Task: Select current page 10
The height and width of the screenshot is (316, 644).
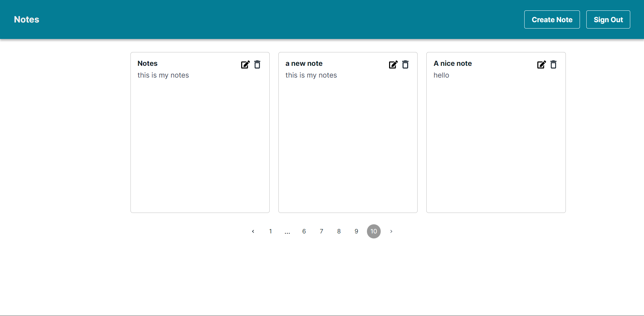Action: [x=374, y=231]
